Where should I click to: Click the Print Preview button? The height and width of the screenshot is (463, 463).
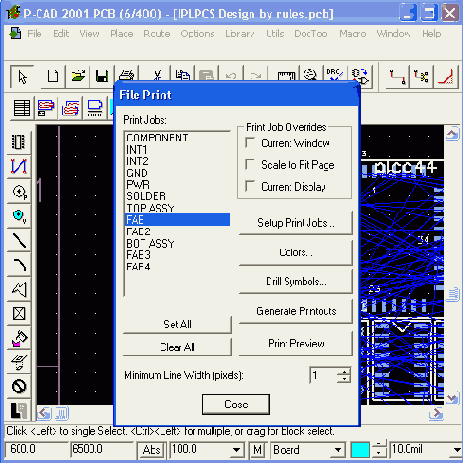[x=296, y=343]
